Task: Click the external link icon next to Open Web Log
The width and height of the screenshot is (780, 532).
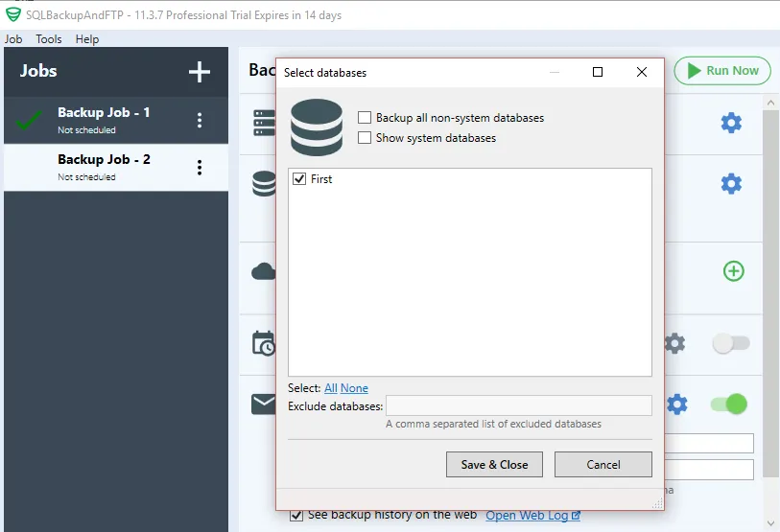Action: pos(576,516)
